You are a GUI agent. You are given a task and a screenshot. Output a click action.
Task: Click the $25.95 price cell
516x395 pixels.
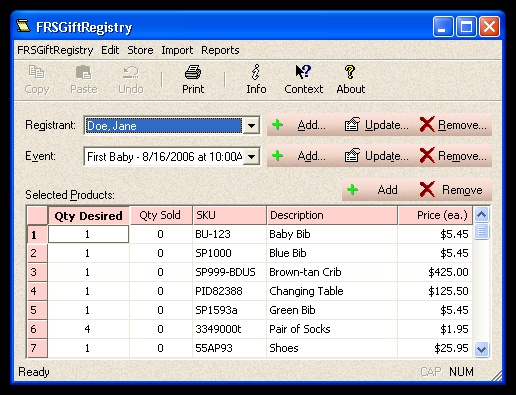click(x=435, y=348)
